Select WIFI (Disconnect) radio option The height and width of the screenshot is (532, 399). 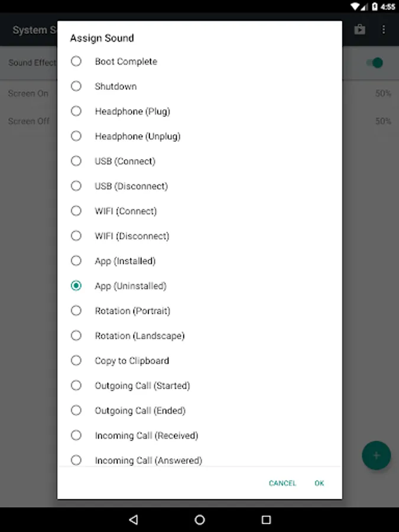tap(76, 236)
